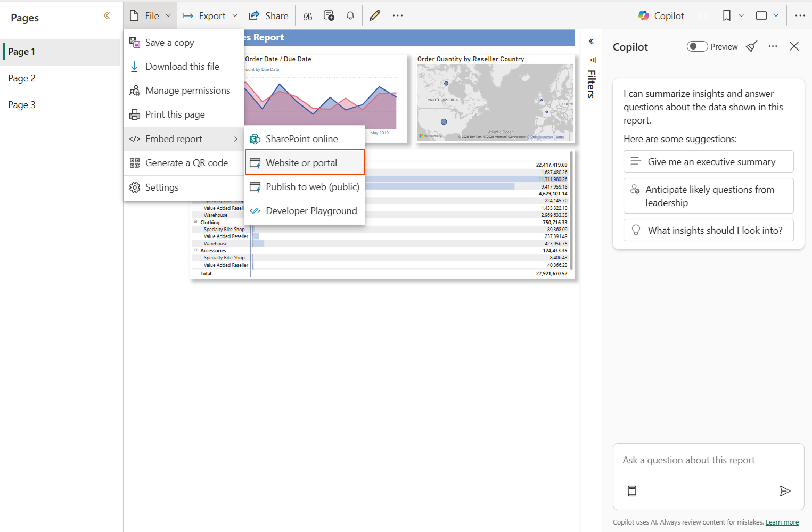Click Give me an executive summary suggestion
This screenshot has width=812, height=532.
pyautogui.click(x=708, y=162)
